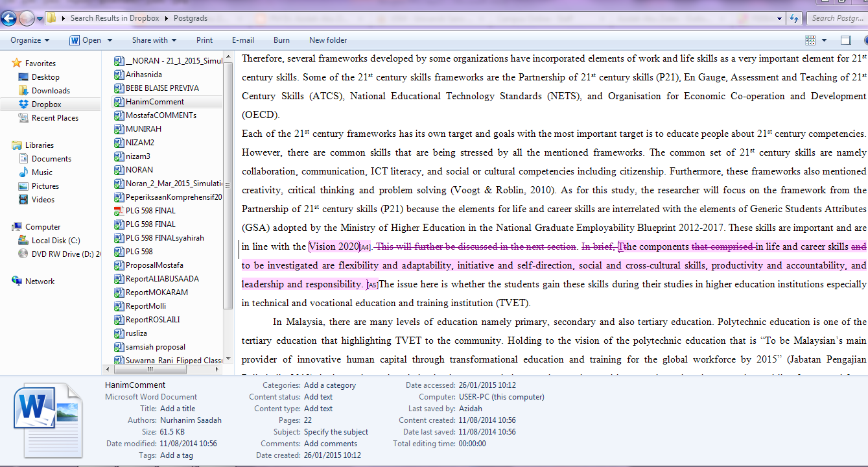Click Burn in the toolbar

point(281,40)
